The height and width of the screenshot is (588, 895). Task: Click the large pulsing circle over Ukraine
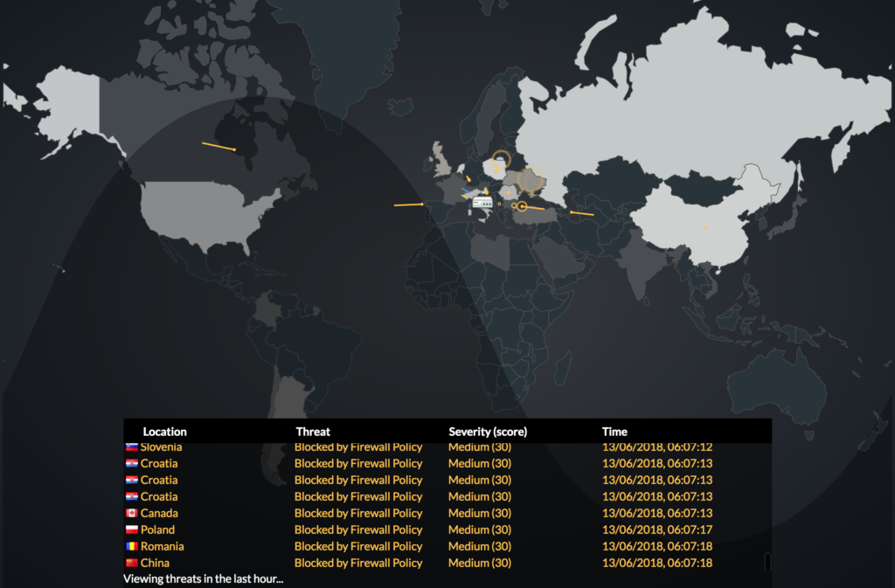(x=531, y=180)
